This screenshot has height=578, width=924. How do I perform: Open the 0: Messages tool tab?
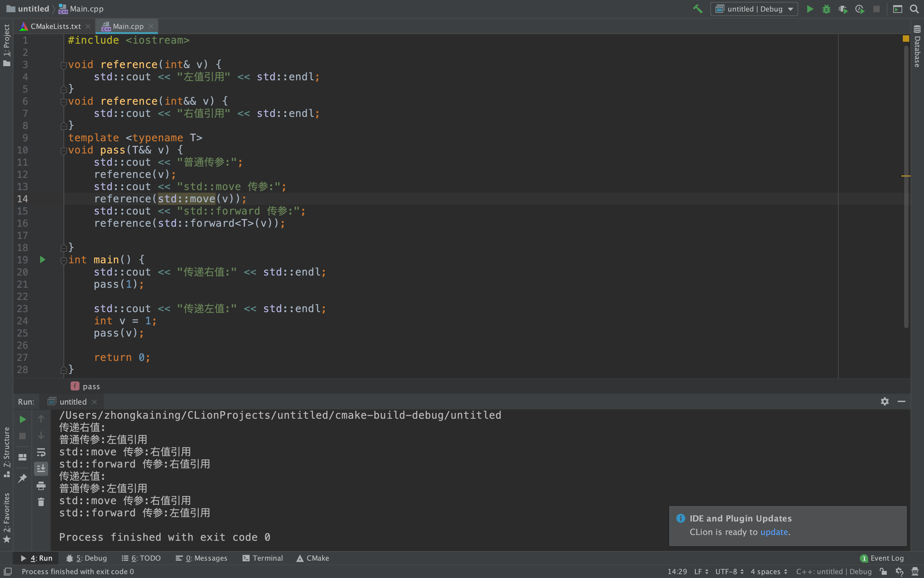point(201,558)
